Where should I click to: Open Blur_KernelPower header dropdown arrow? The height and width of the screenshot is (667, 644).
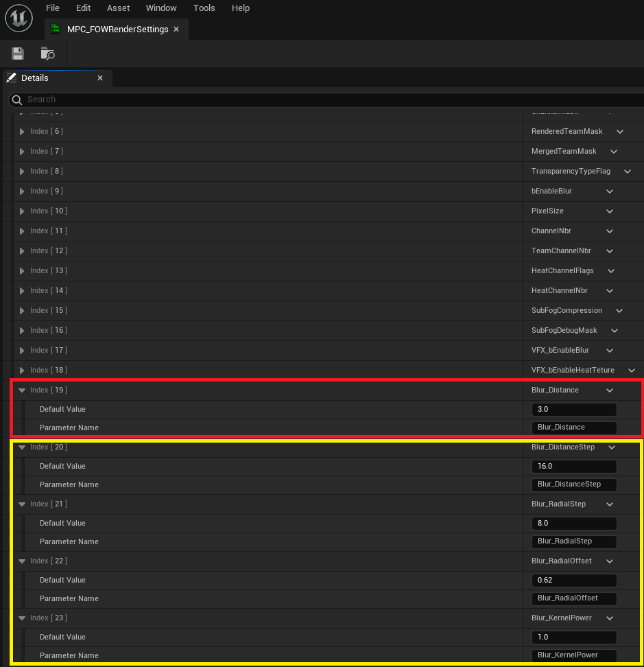click(610, 618)
